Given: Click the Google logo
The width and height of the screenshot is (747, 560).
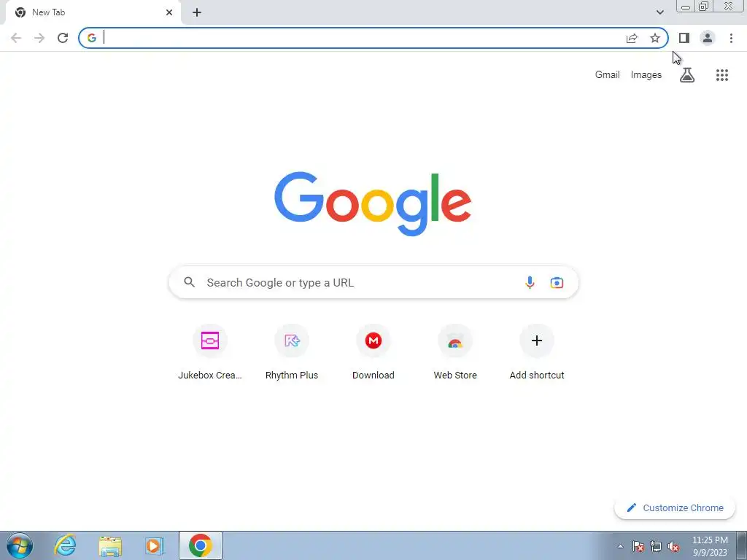Looking at the screenshot, I should pyautogui.click(x=373, y=204).
